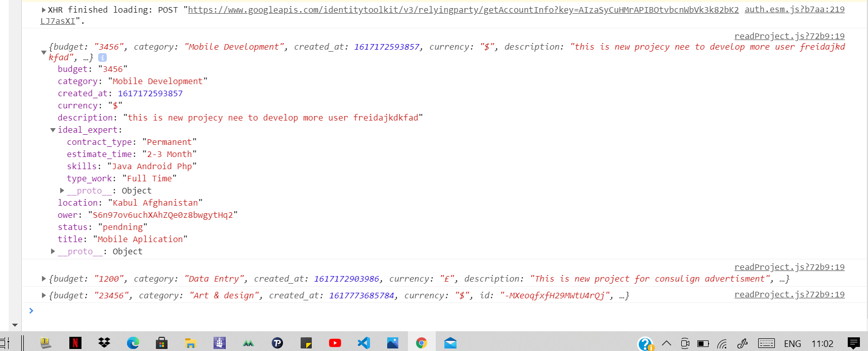868x351 pixels.
Task: Click the blue info icon beside kfad object
Action: point(102,58)
